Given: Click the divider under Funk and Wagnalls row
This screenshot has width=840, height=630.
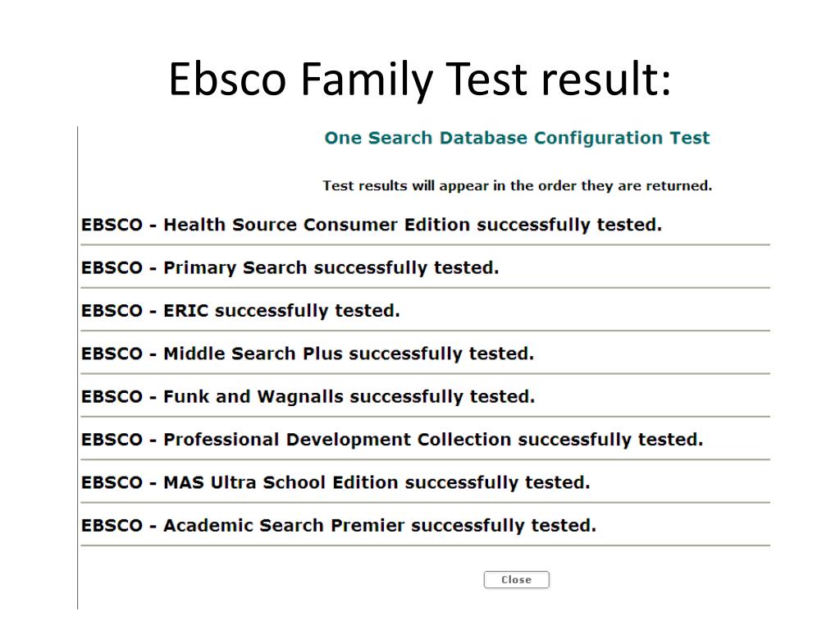Looking at the screenshot, I should [x=426, y=416].
